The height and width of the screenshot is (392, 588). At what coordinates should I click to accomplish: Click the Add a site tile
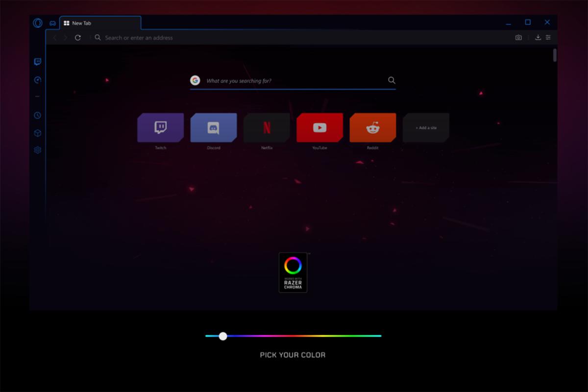[426, 128]
